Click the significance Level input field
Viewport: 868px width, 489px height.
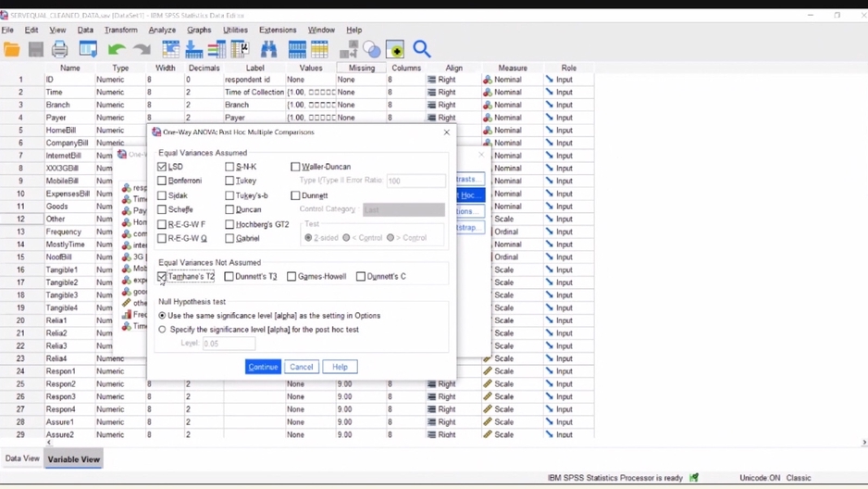[229, 344]
